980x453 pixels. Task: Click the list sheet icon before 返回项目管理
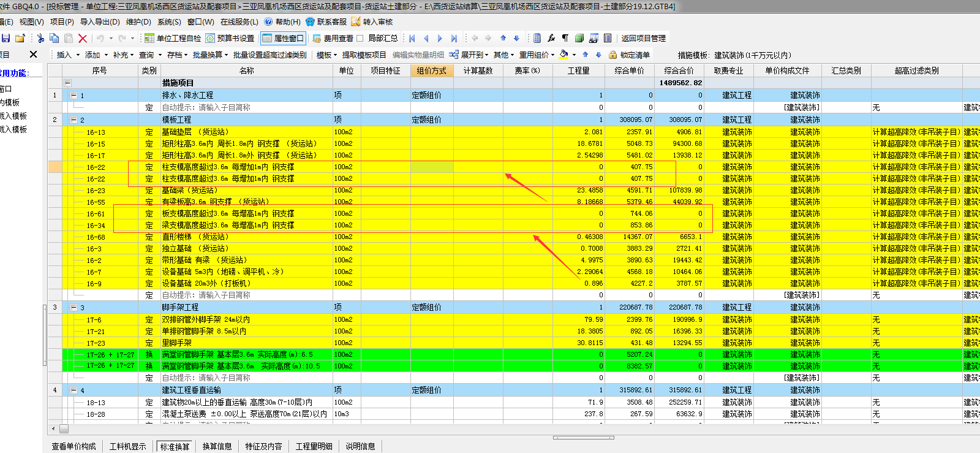(607, 38)
